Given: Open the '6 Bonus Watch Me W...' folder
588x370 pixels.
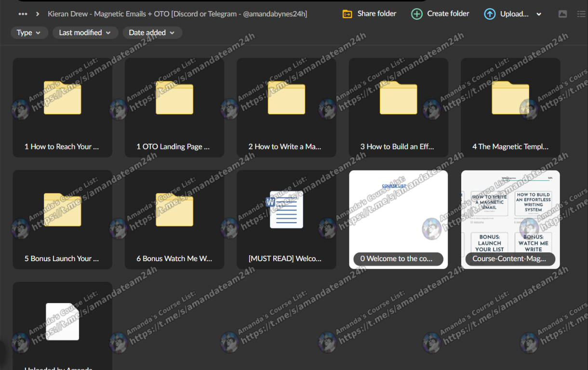Looking at the screenshot, I should [174, 219].
